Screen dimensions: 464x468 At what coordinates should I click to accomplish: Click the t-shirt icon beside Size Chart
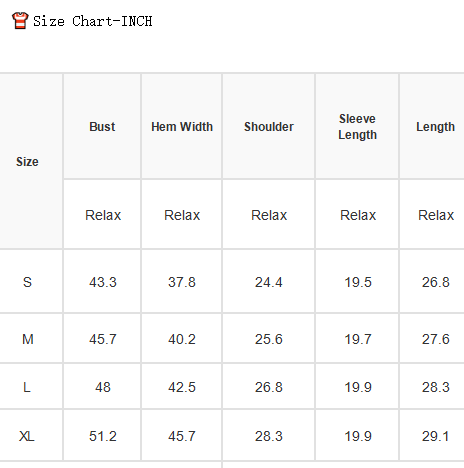(x=20, y=21)
